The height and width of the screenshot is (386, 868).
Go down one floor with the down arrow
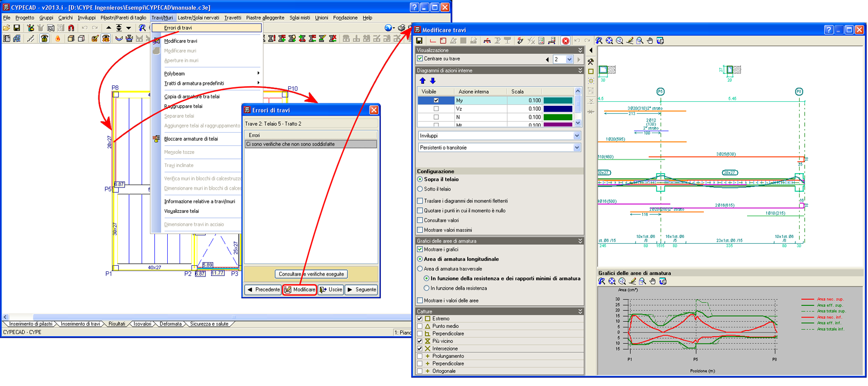tap(129, 28)
